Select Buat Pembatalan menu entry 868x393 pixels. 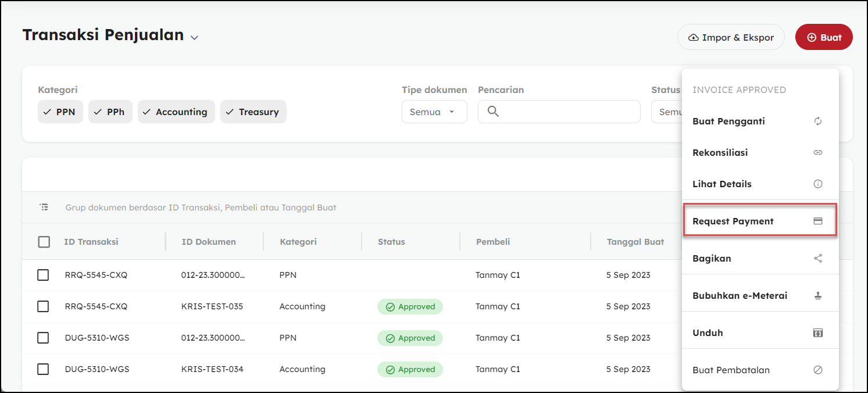(731, 370)
